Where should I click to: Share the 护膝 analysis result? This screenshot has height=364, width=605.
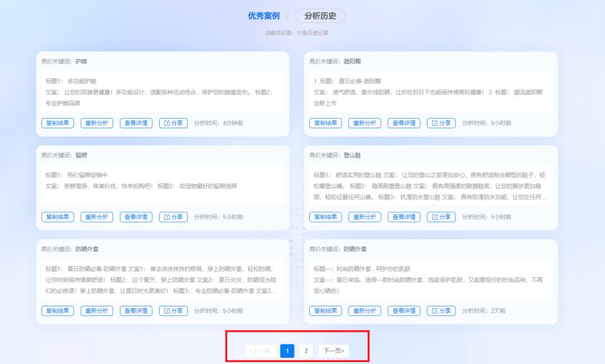coord(174,123)
